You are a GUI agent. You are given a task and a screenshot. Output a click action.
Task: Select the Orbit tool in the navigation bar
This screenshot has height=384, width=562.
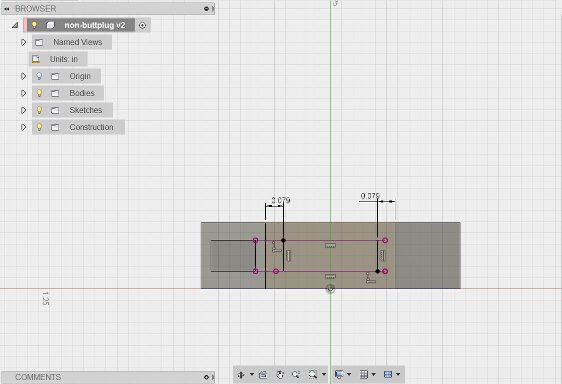tap(241, 375)
